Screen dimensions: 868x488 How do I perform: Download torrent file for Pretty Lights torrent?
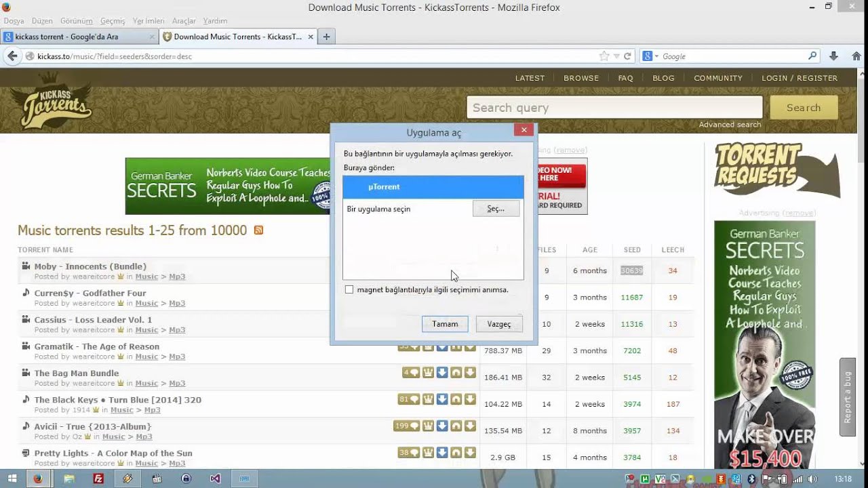click(x=470, y=452)
